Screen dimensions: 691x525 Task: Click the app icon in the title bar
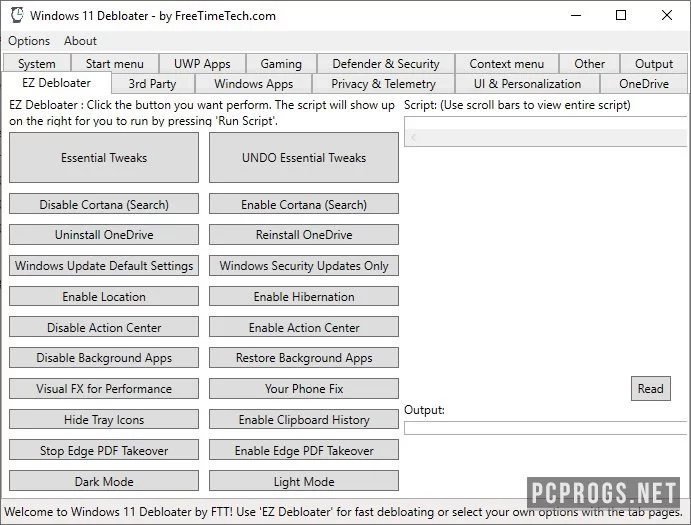(x=17, y=15)
